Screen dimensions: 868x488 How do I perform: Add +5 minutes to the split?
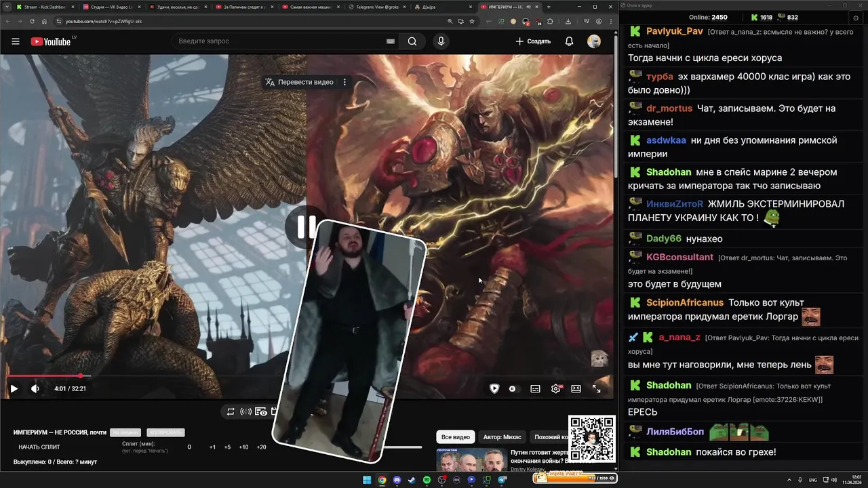coord(227,447)
